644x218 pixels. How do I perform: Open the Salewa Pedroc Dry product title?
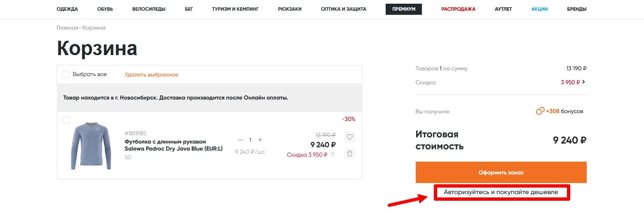click(173, 145)
